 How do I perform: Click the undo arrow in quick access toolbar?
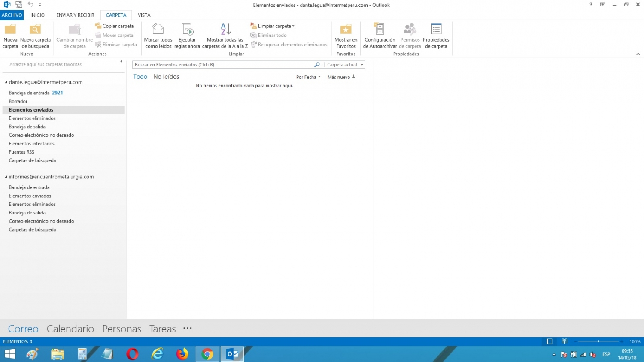pos(30,4)
